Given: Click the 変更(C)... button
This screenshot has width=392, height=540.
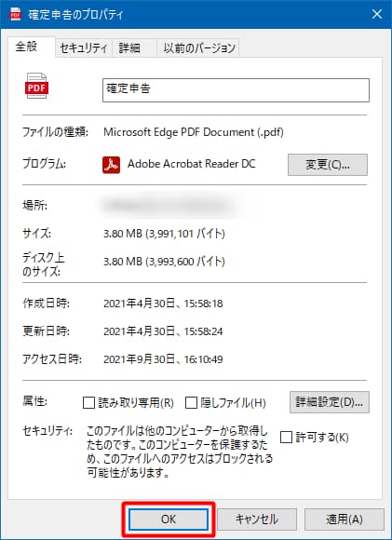Looking at the screenshot, I should [328, 165].
